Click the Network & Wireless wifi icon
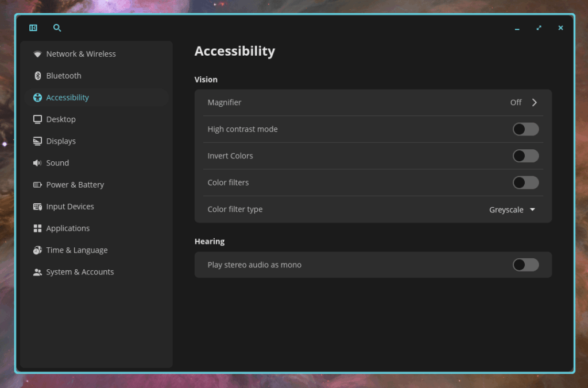Screen dimensions: 588x388 tap(37, 53)
